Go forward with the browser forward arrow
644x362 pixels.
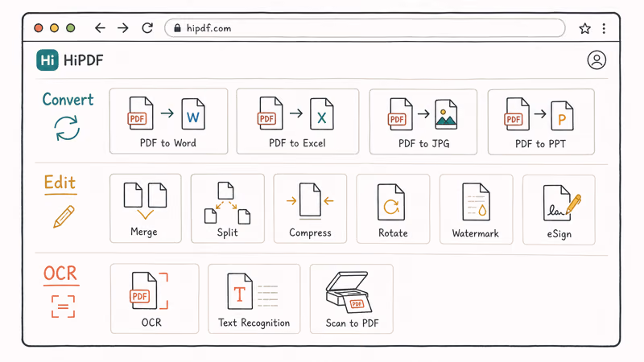(x=123, y=28)
